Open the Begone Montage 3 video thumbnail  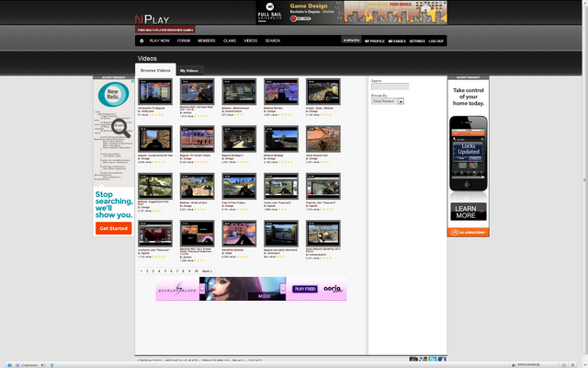pyautogui.click(x=239, y=139)
